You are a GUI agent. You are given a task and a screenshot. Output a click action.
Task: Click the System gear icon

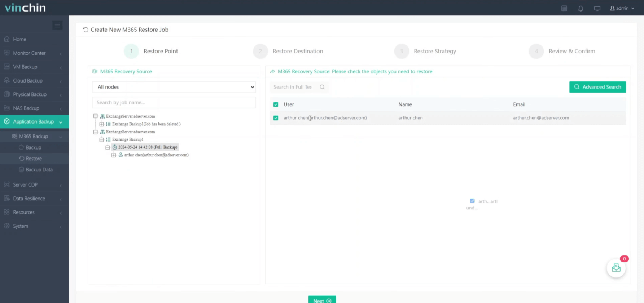7,226
